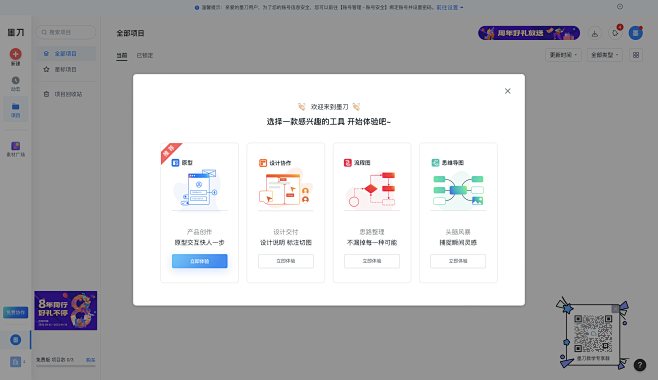The image size is (658, 380).
Task: Click the 思路整理 label on the 流程图 card
Action: [372, 232]
